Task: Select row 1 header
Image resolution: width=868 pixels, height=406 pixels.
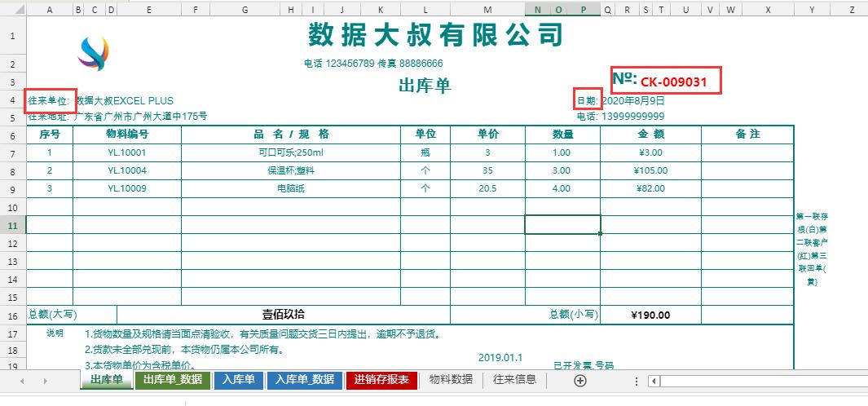Action: [13, 36]
